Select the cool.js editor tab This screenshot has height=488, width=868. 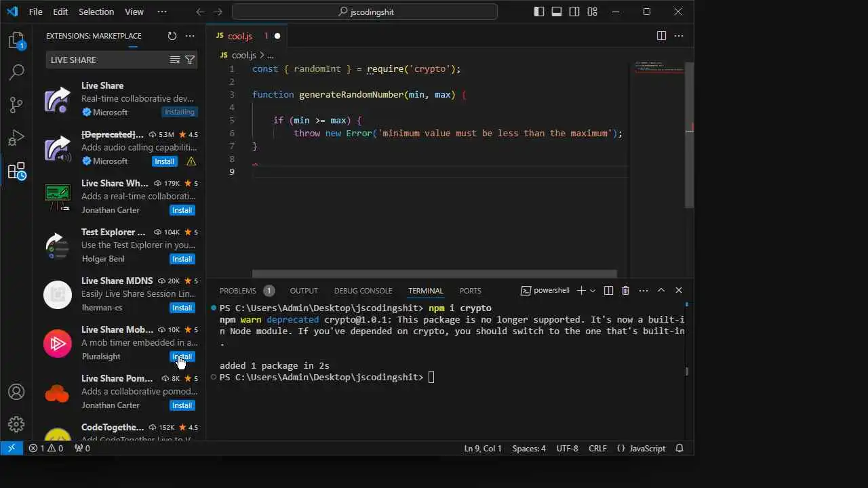(248, 36)
